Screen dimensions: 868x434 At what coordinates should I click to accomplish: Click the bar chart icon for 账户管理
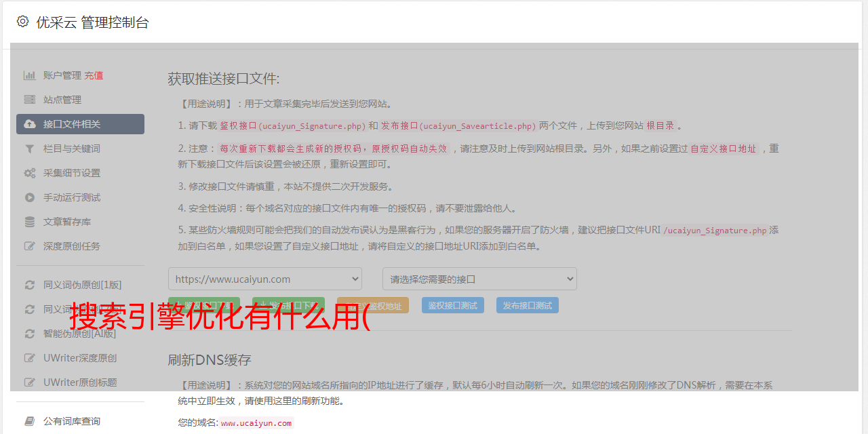30,75
